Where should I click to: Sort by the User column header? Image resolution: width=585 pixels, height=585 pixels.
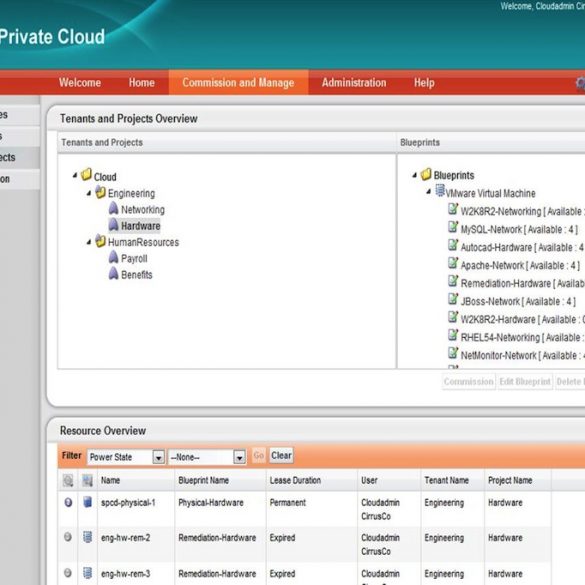tap(369, 480)
